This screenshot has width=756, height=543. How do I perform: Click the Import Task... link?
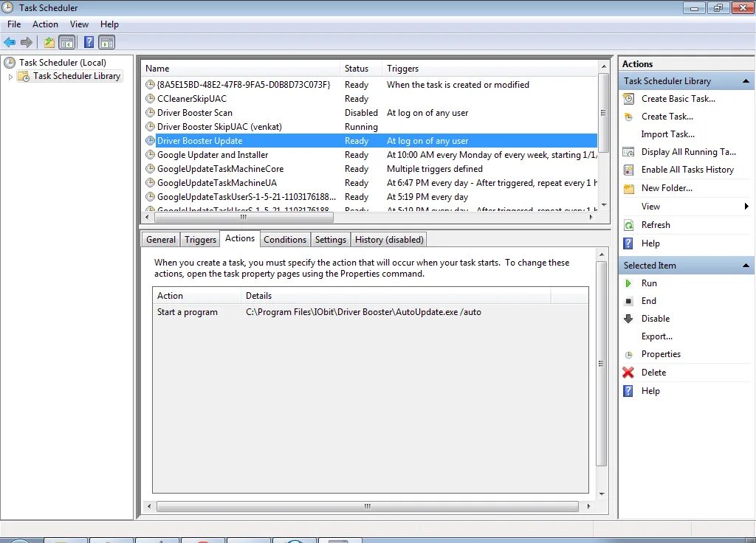coord(667,134)
